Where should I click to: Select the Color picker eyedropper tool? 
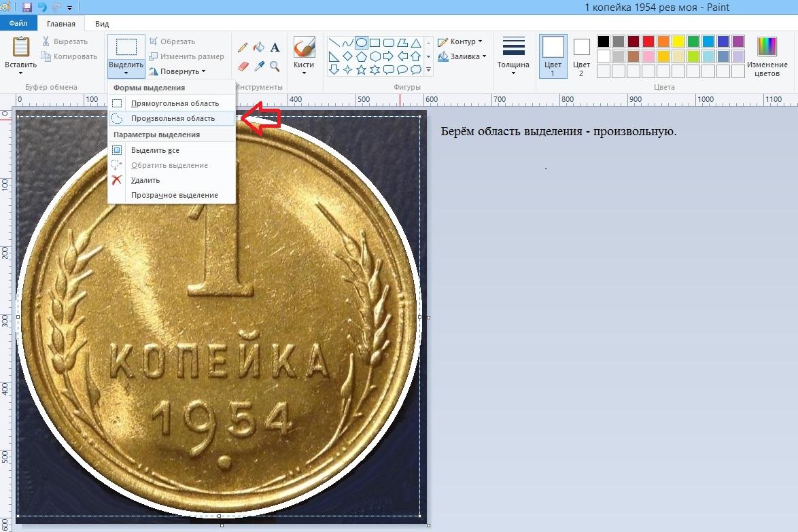(259, 66)
